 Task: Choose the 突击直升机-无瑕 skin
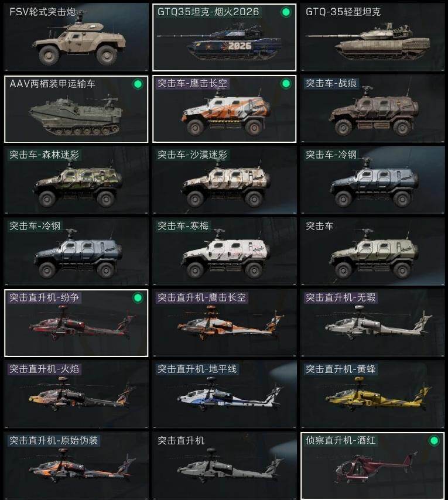coord(372,323)
